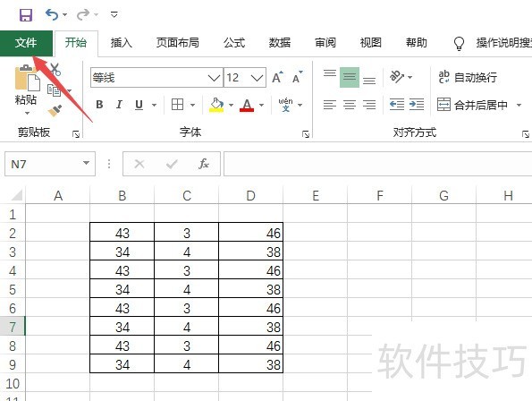Align text left

[330, 105]
